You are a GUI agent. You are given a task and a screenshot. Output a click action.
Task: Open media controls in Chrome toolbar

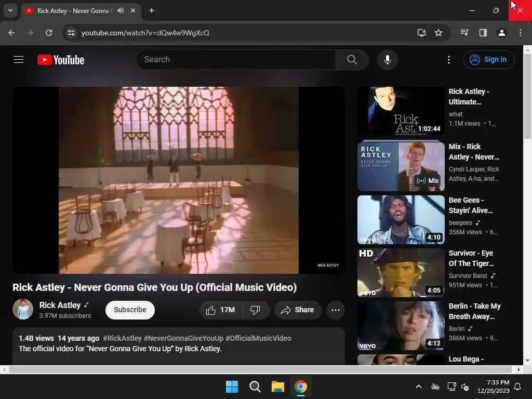[x=464, y=33]
